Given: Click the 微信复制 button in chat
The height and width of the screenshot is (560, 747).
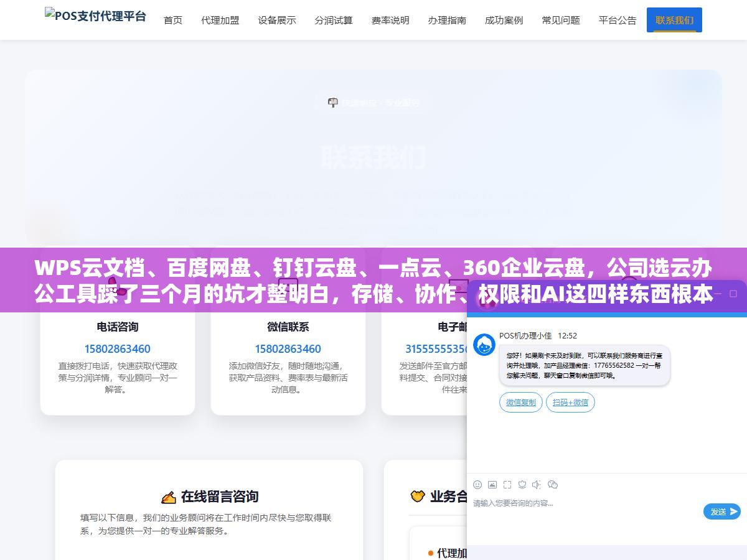Looking at the screenshot, I should click(x=521, y=403).
